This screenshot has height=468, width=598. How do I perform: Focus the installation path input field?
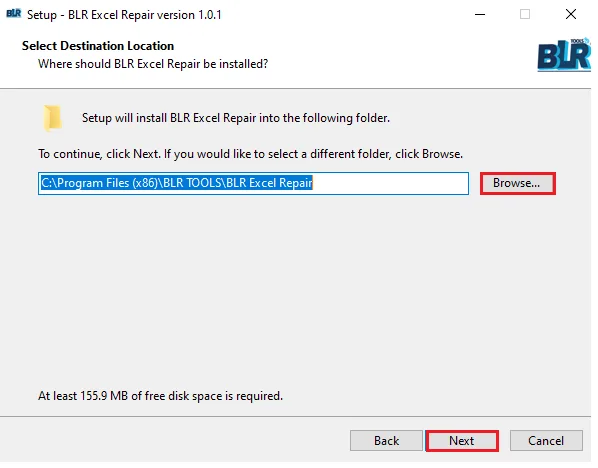(253, 183)
